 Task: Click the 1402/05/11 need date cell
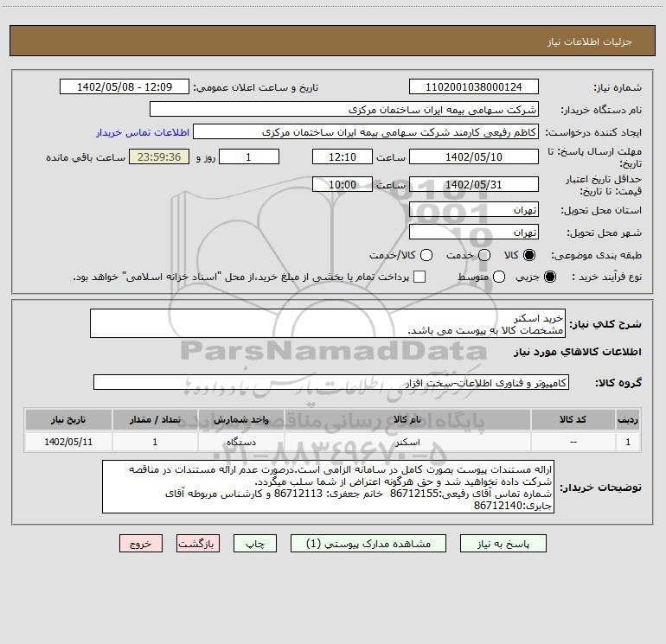click(x=68, y=442)
